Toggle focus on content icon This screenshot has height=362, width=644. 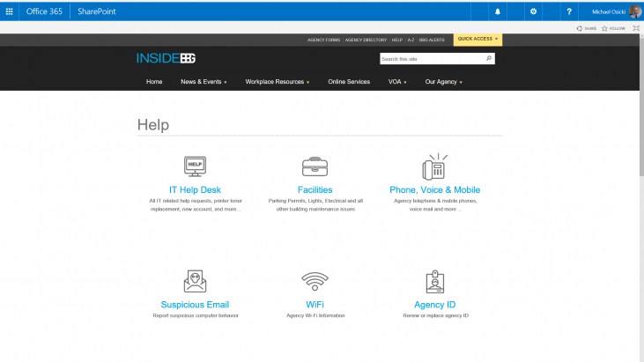[636, 28]
